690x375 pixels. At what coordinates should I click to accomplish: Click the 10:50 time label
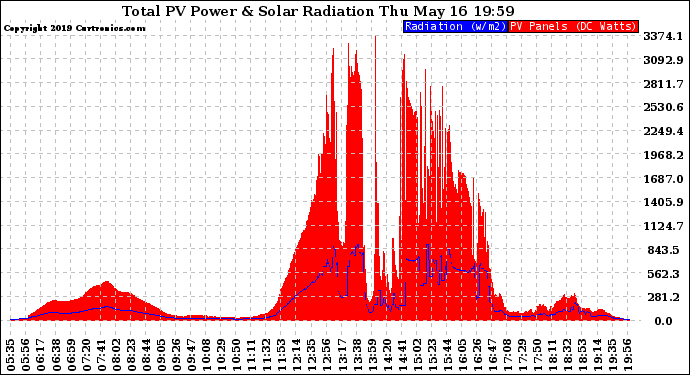click(x=237, y=355)
